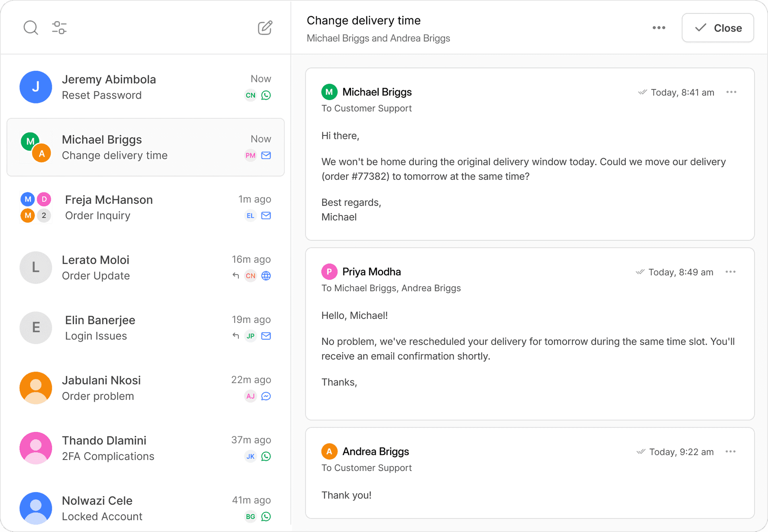The width and height of the screenshot is (768, 532).
Task: Select email icon in Freja McHanson row
Action: click(266, 216)
